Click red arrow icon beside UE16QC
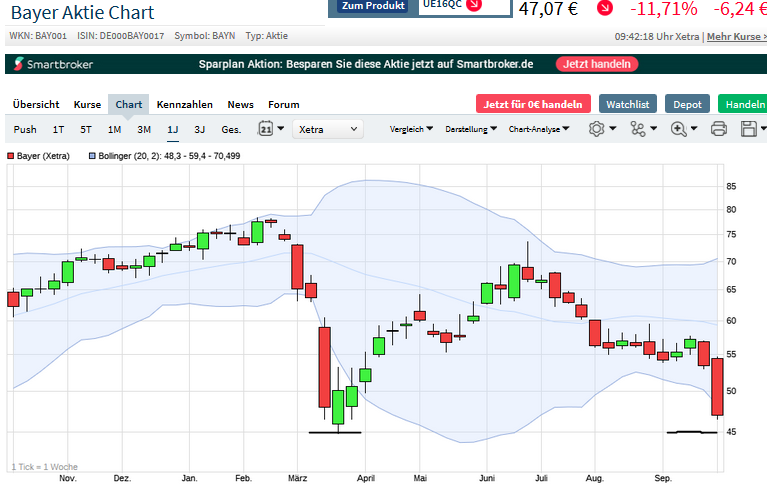The height and width of the screenshot is (485, 767). 474,4
